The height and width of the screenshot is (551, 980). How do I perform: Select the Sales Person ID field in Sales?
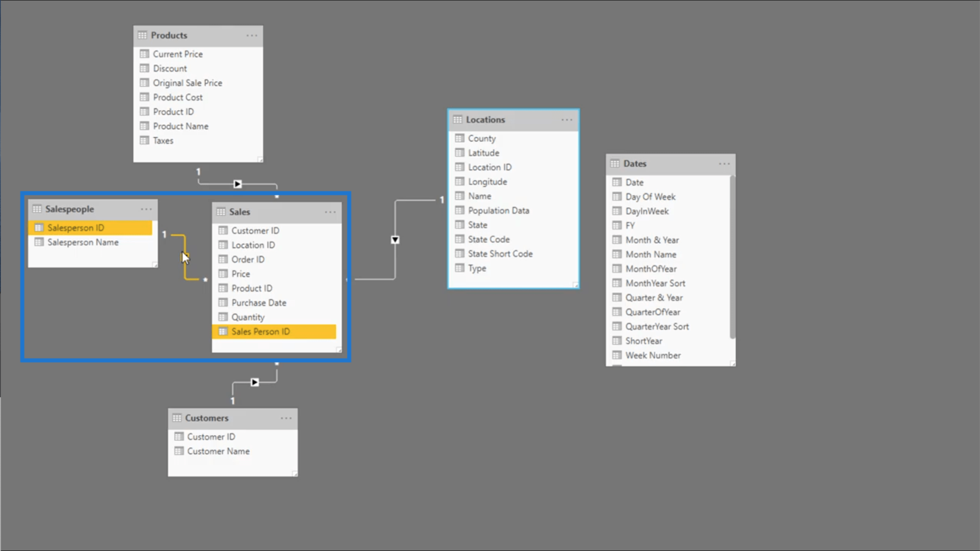[x=274, y=332]
